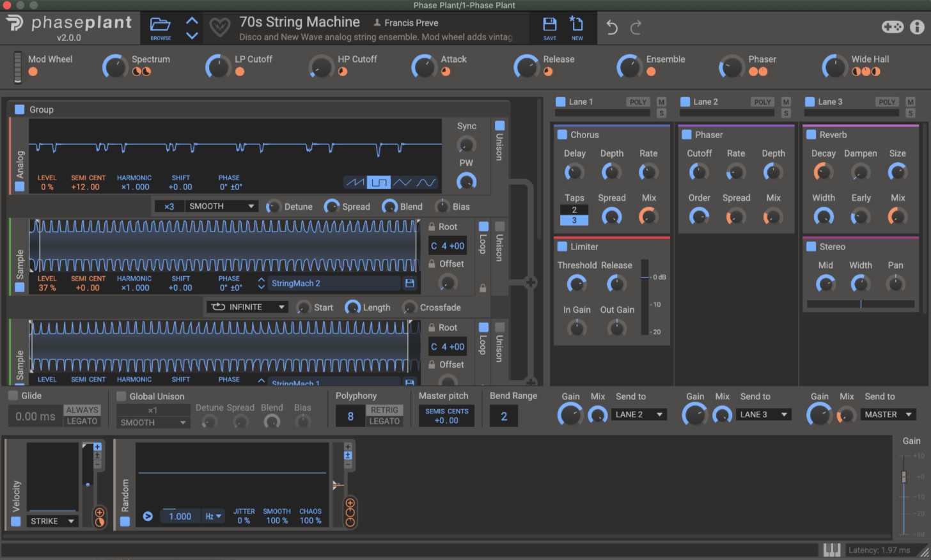This screenshot has width=931, height=560.
Task: Save the StringMach 2 sample with disk icon
Action: click(410, 283)
